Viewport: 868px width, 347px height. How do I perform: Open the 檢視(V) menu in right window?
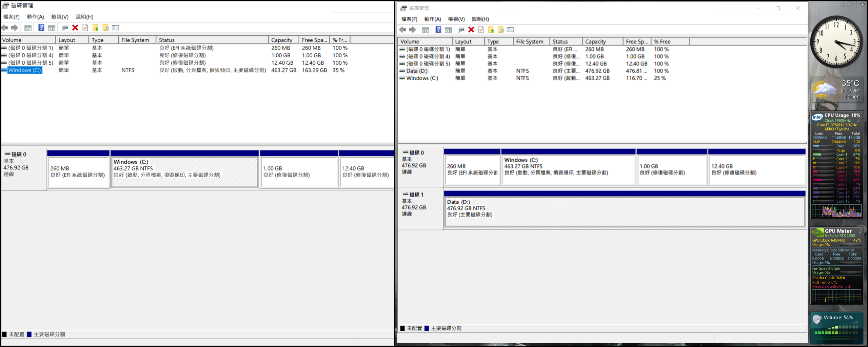tap(456, 19)
